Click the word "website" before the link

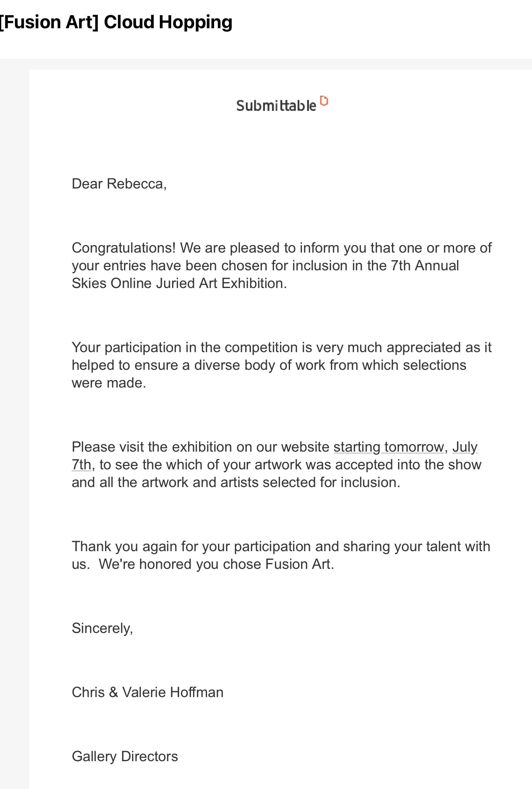click(x=305, y=447)
